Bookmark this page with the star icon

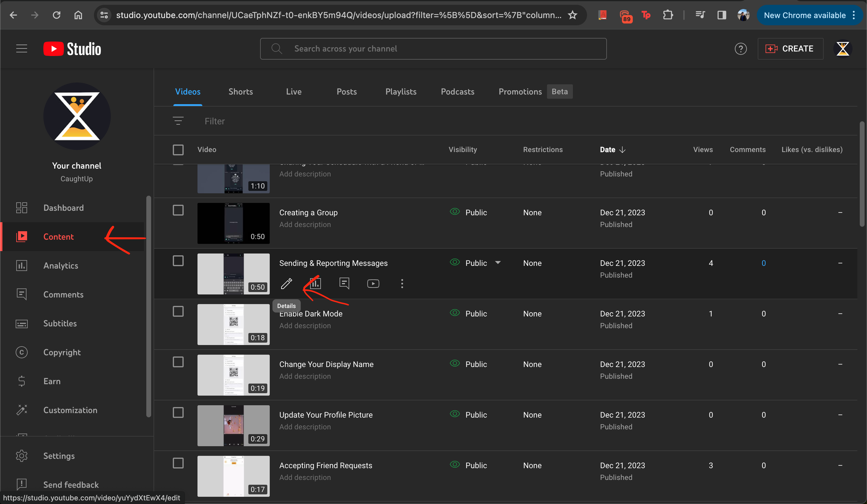tap(572, 15)
